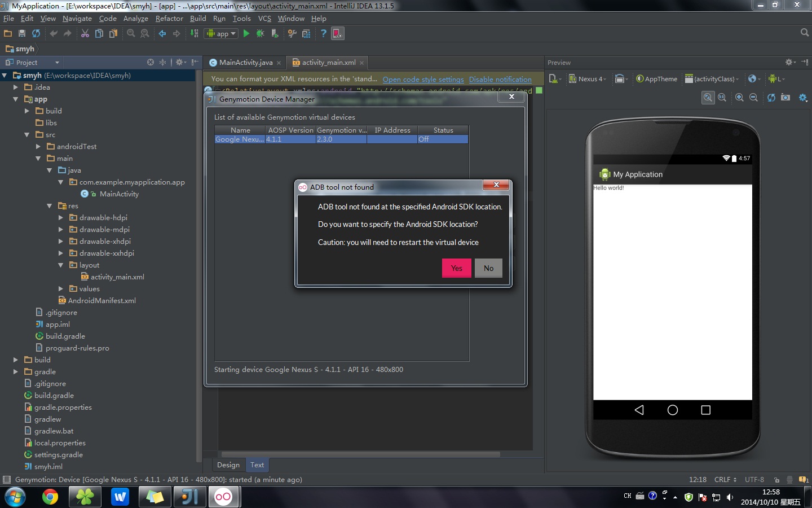Open the VCS menu
The image size is (812, 508).
pyautogui.click(x=264, y=18)
